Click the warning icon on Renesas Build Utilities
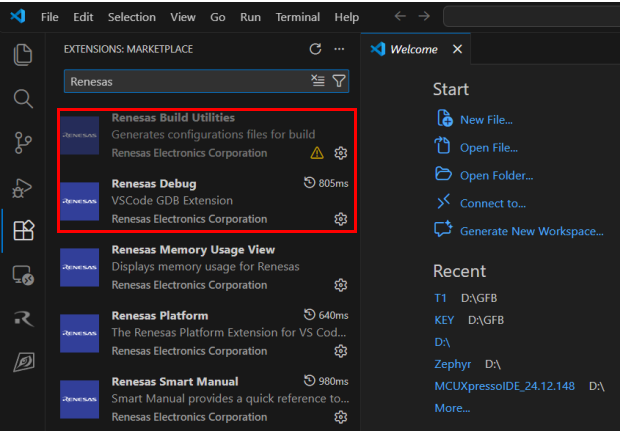 pyautogui.click(x=317, y=153)
